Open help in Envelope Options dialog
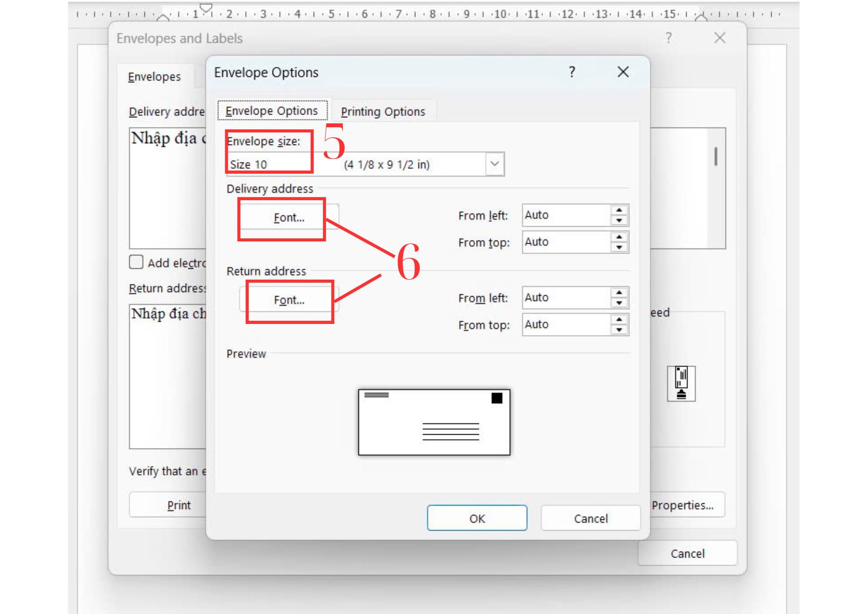Viewport: 868px width, 614px height. click(x=572, y=72)
